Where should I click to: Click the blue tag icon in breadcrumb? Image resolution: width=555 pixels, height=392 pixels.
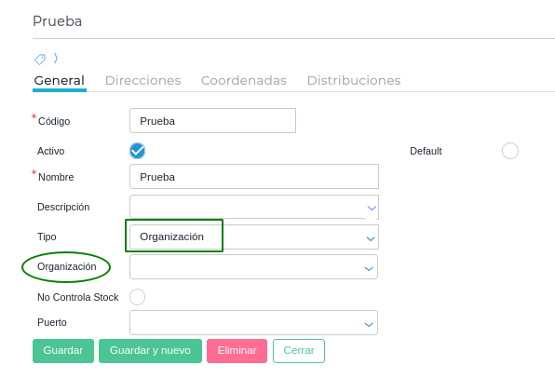(x=40, y=59)
